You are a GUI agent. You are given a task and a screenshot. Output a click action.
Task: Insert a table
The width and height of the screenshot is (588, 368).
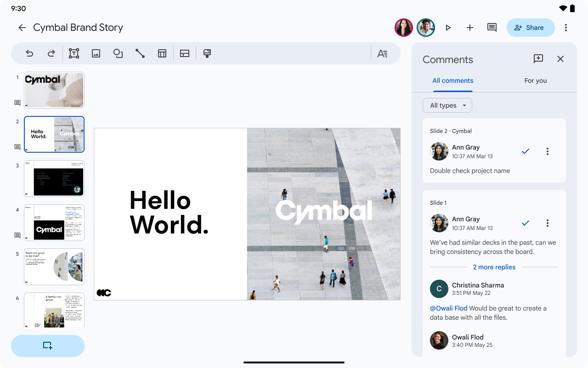tap(162, 53)
